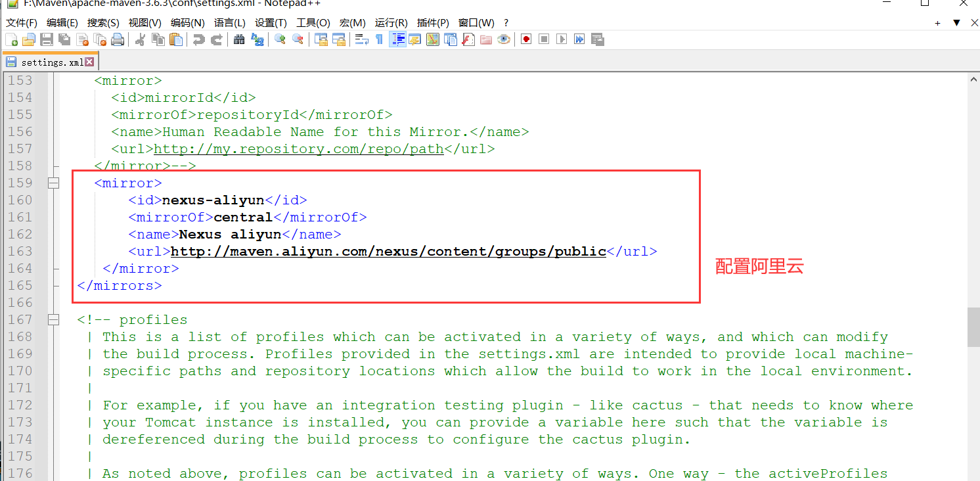
Task: Click the text Nexus aliyun on line 162
Action: (231, 235)
